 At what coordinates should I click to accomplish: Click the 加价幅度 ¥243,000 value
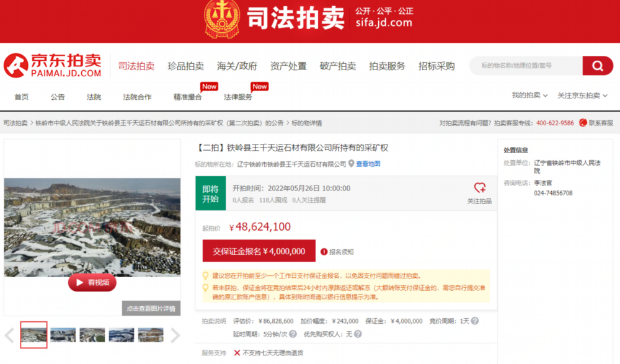[x=345, y=321]
